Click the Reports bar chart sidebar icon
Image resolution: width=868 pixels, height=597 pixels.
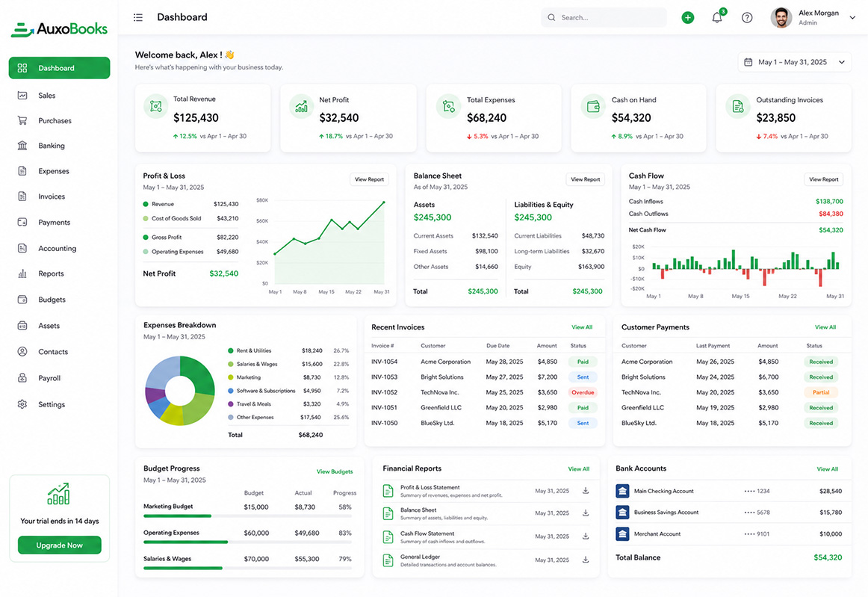click(x=22, y=273)
